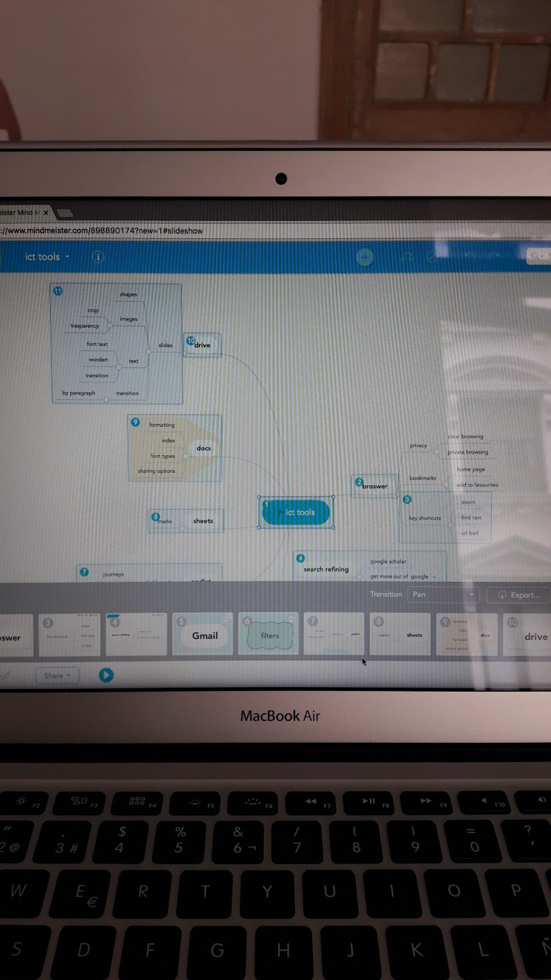
Task: Select the search refining node
Action: 326,570
